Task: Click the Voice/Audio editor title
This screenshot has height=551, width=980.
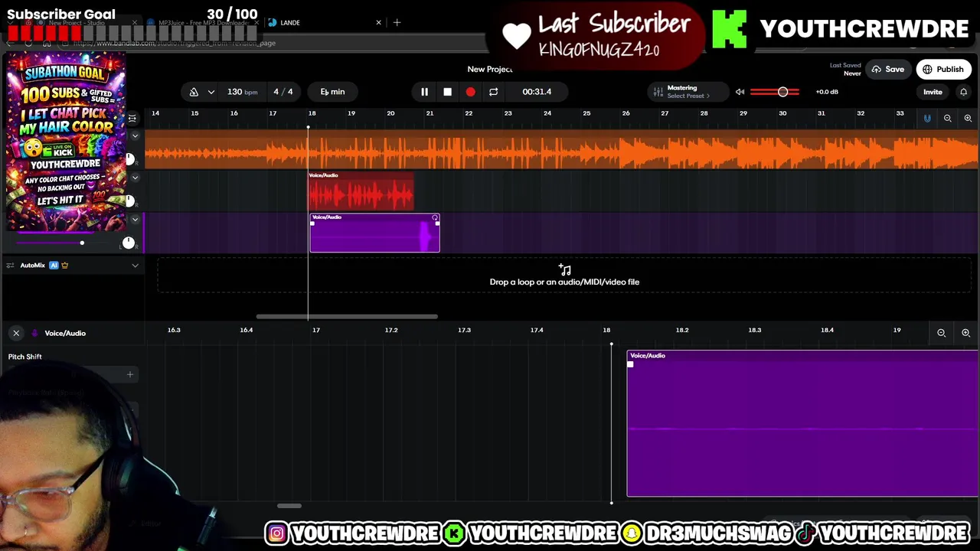Action: pos(65,334)
